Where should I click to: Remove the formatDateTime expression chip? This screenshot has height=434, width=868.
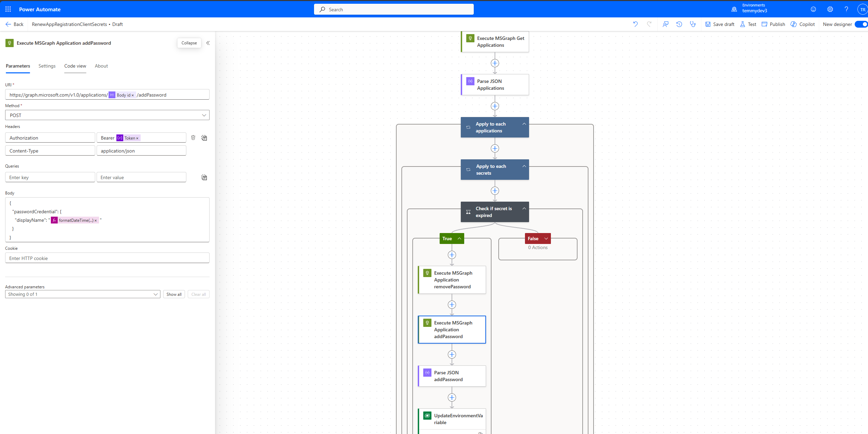click(96, 220)
